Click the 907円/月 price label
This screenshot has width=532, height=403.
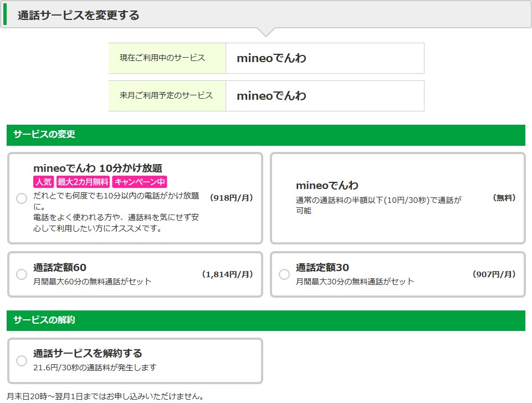point(494,274)
